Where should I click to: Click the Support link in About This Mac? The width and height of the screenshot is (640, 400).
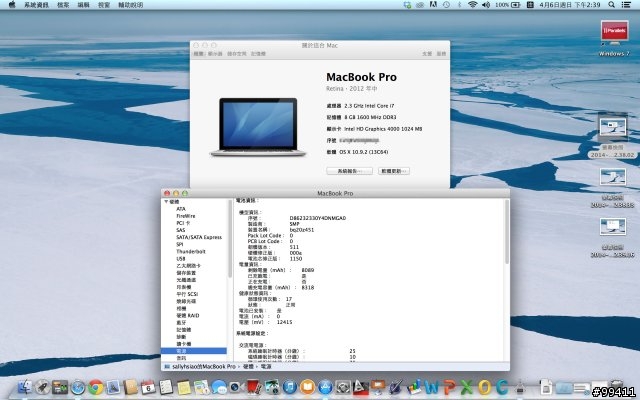pyautogui.click(x=427, y=54)
